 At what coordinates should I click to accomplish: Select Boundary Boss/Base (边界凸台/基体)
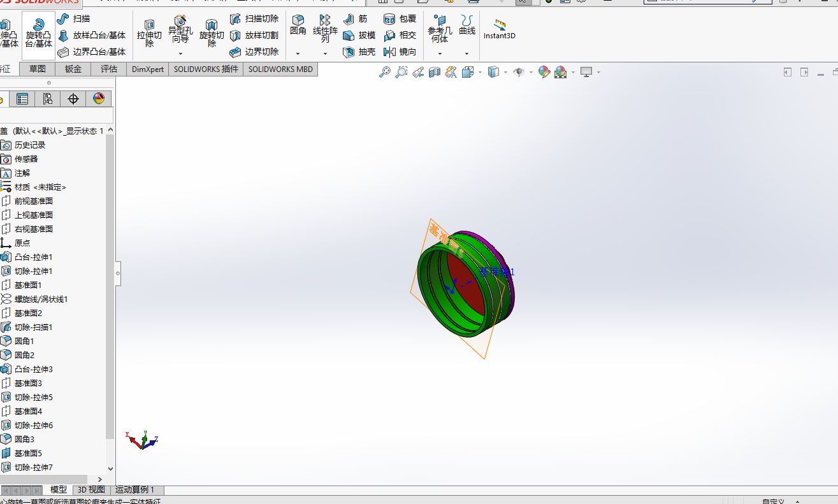tap(92, 52)
